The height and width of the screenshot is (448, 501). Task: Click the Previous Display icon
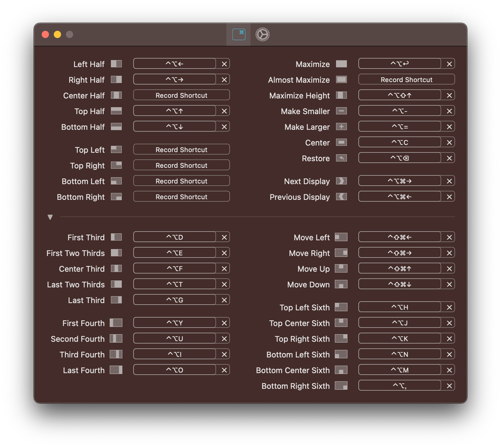[341, 197]
